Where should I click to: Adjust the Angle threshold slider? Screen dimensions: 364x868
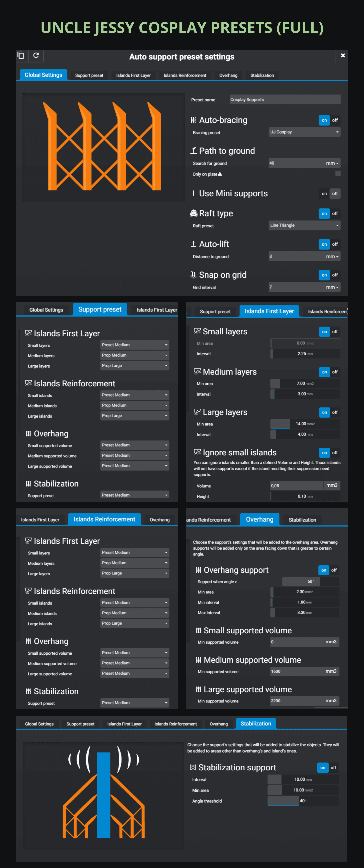(x=299, y=801)
